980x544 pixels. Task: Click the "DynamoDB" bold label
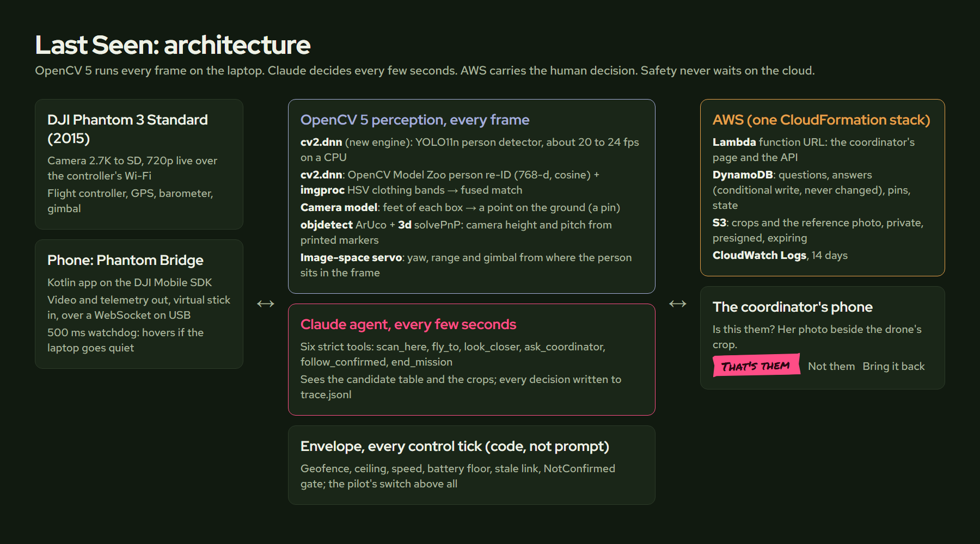[x=743, y=175]
